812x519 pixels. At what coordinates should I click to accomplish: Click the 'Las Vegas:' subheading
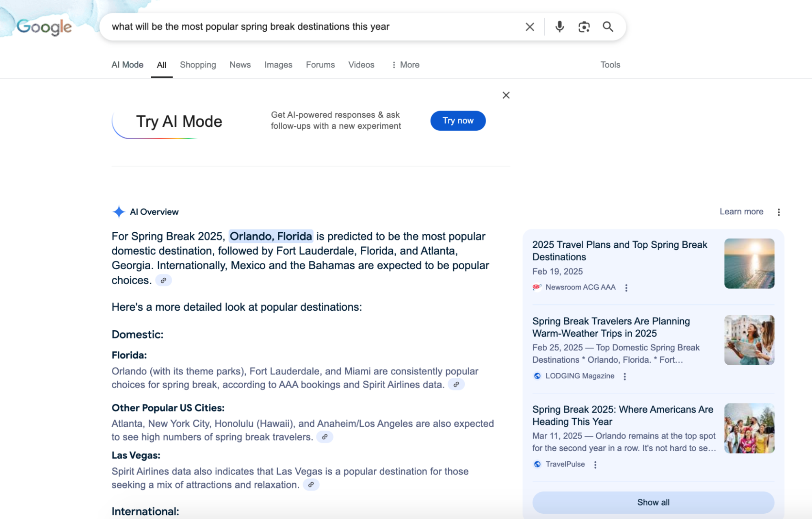[136, 455]
